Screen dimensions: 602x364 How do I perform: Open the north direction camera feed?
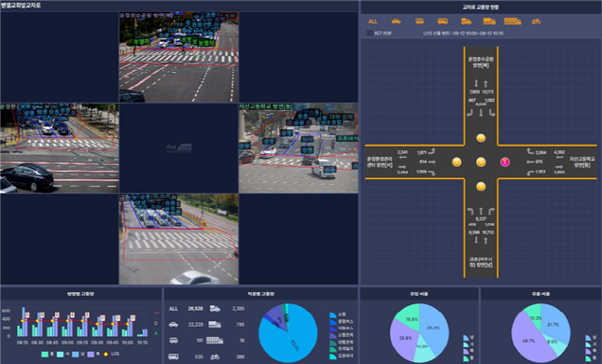pos(178,57)
